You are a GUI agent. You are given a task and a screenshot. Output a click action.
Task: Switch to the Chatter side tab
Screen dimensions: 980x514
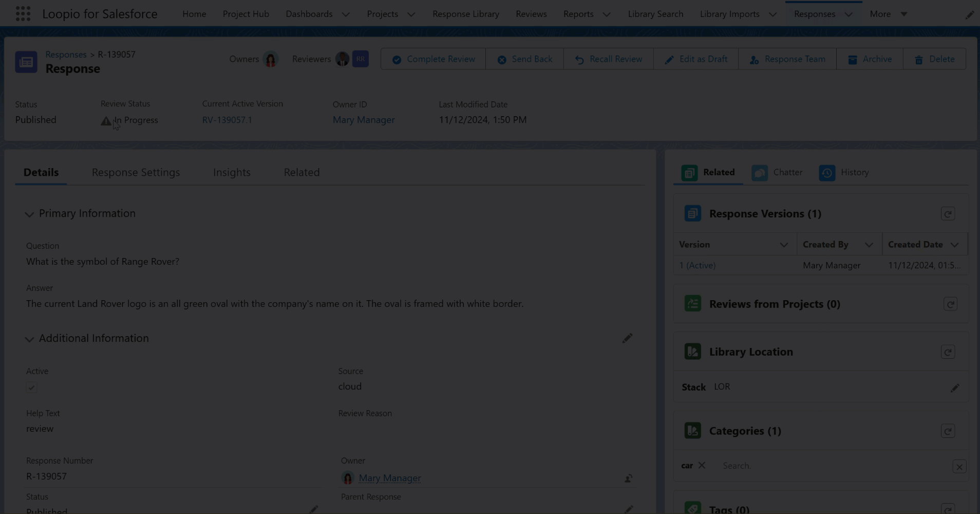(777, 172)
